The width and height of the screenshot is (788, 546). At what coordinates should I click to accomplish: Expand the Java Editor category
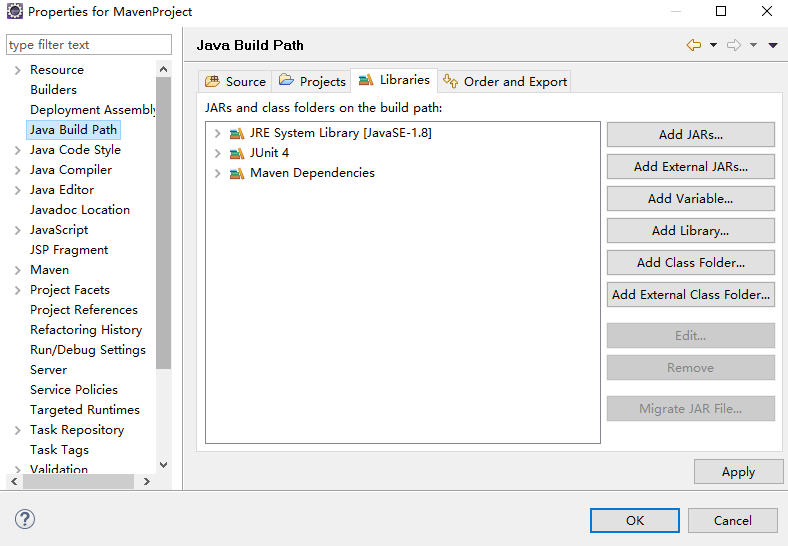pos(18,191)
